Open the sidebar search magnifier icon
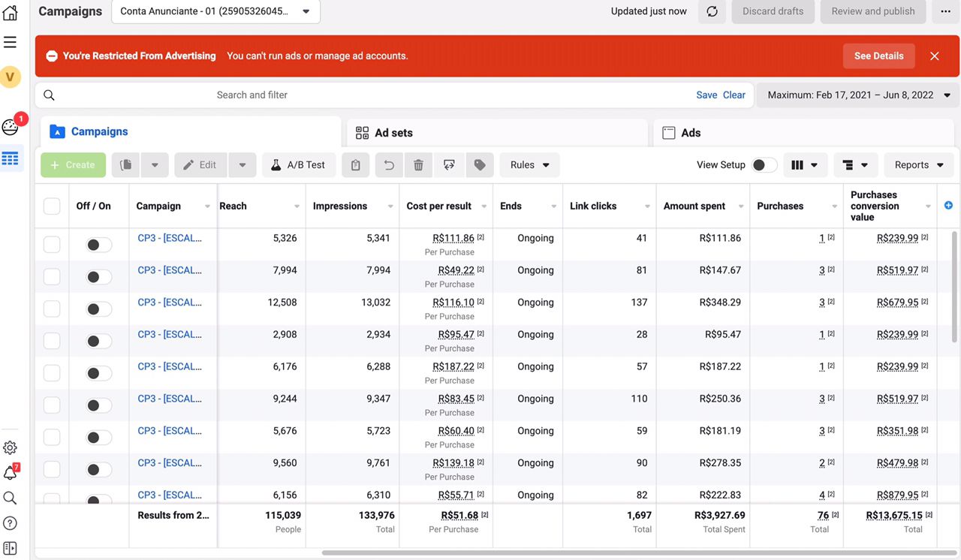The height and width of the screenshot is (560, 961). click(11, 498)
